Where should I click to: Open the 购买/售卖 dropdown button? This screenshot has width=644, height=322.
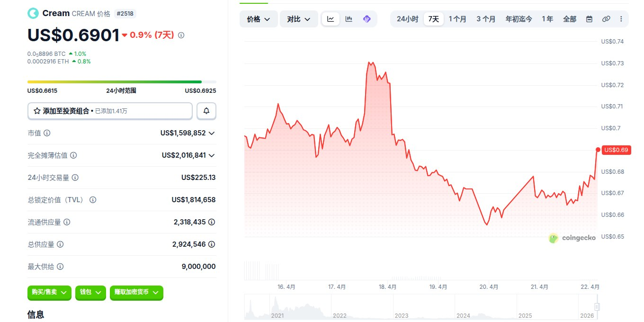tap(49, 292)
